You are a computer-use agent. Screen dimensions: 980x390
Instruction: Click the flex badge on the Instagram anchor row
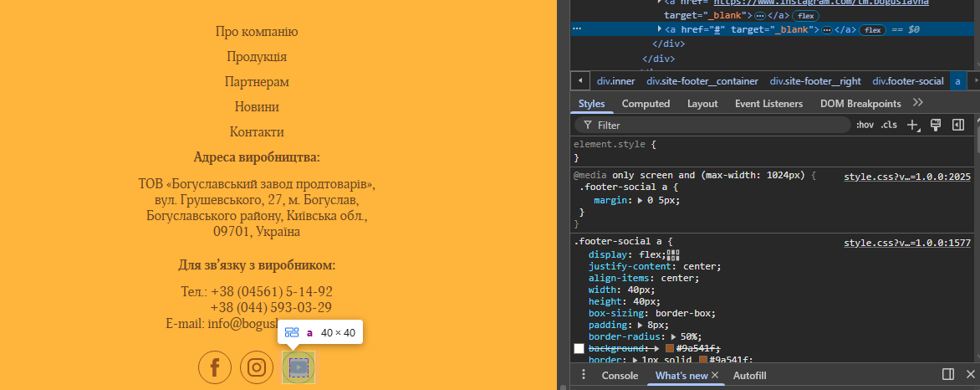point(805,16)
